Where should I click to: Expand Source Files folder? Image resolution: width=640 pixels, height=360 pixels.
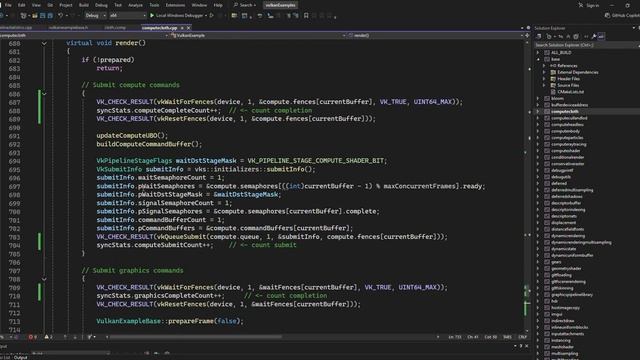[544, 85]
